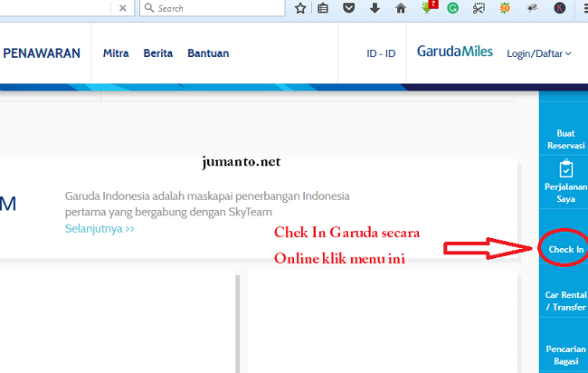This screenshot has width=588, height=373.
Task: Open the PENAWARAN menu
Action: [42, 53]
